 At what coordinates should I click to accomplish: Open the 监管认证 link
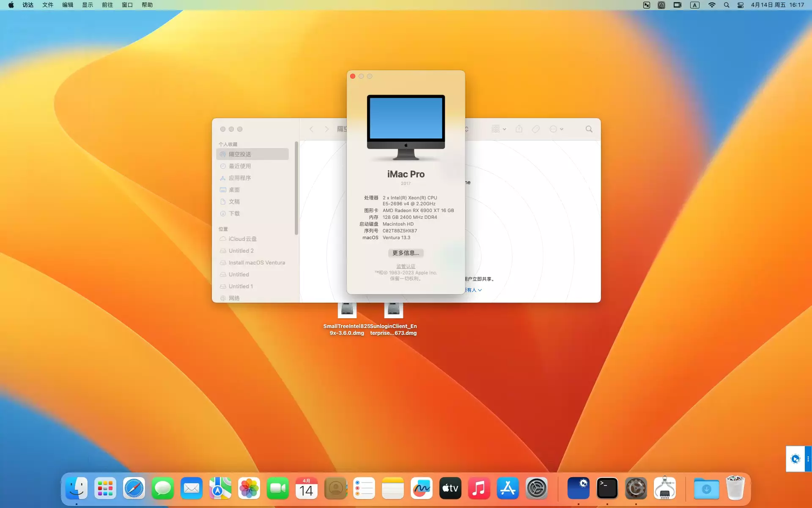point(406,266)
